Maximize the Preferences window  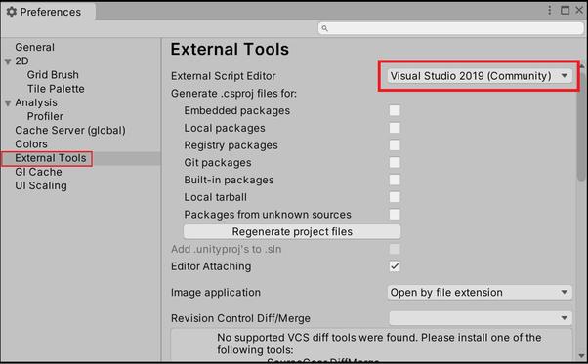point(565,11)
